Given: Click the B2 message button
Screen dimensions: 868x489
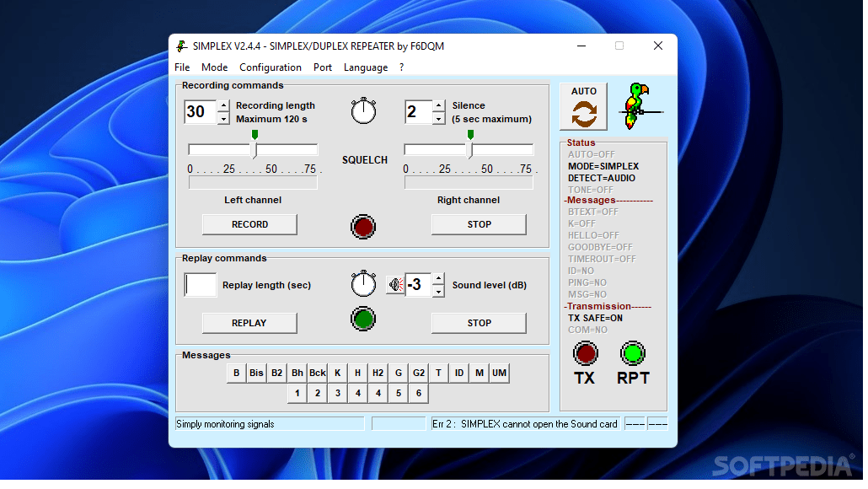Looking at the screenshot, I should tap(276, 373).
